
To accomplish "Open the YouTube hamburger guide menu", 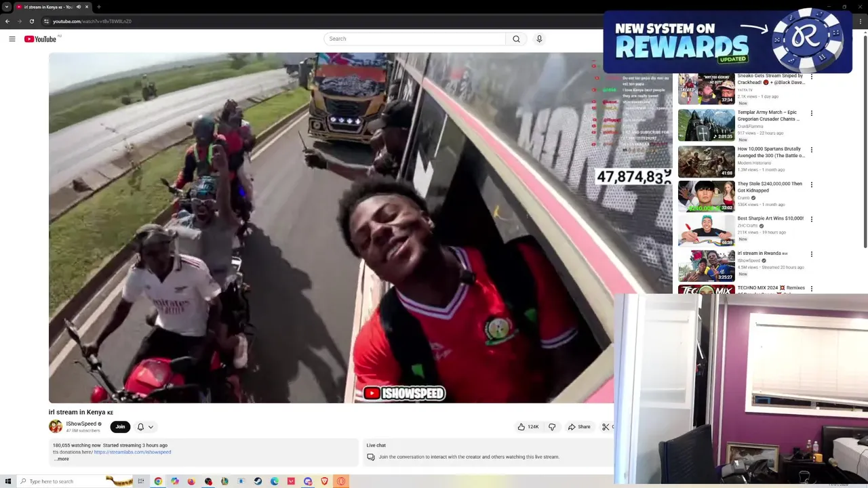I will [x=12, y=39].
